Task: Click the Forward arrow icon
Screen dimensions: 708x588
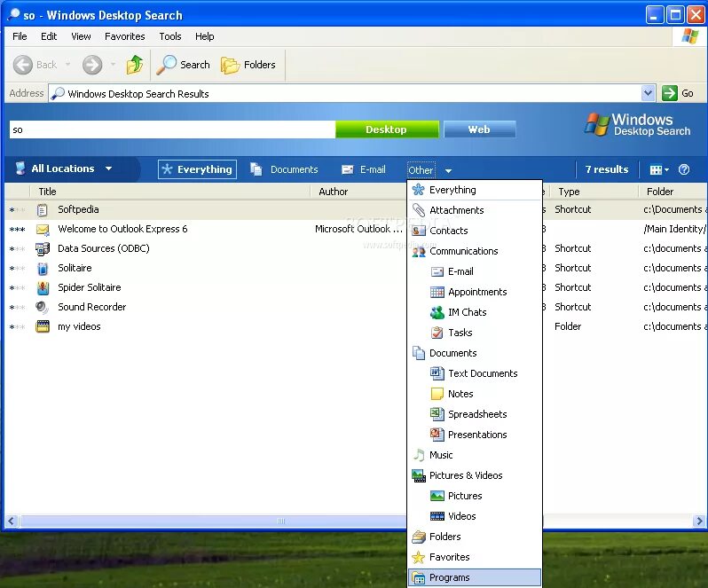Action: point(92,65)
